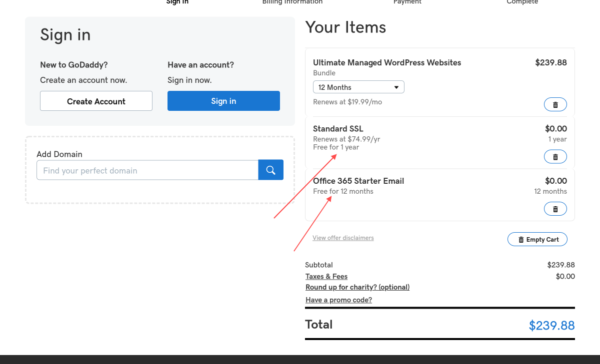
Task: Click the Renews at $74.99/yr text
Action: 346,139
